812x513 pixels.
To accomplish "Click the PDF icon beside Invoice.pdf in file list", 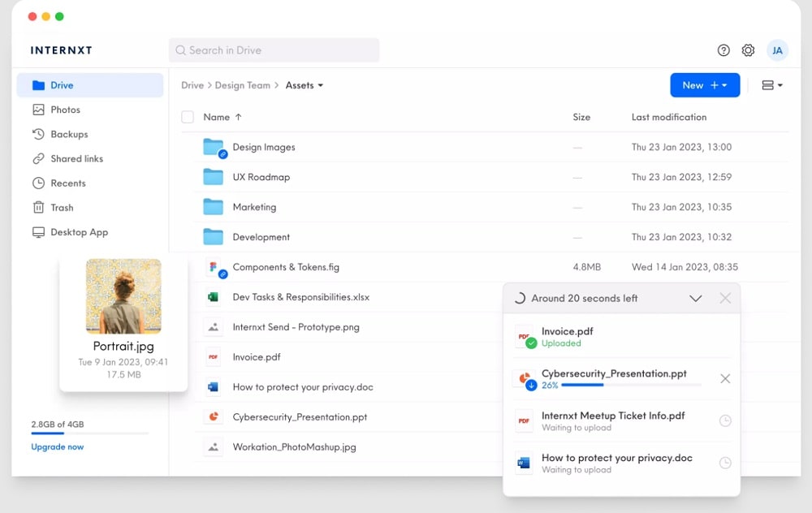I will (x=213, y=357).
